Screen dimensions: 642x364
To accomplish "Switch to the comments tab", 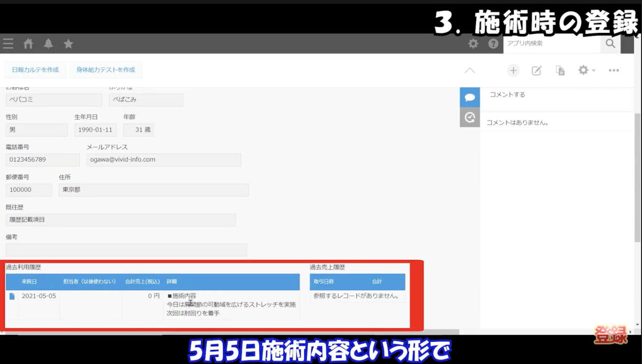I will point(469,97).
